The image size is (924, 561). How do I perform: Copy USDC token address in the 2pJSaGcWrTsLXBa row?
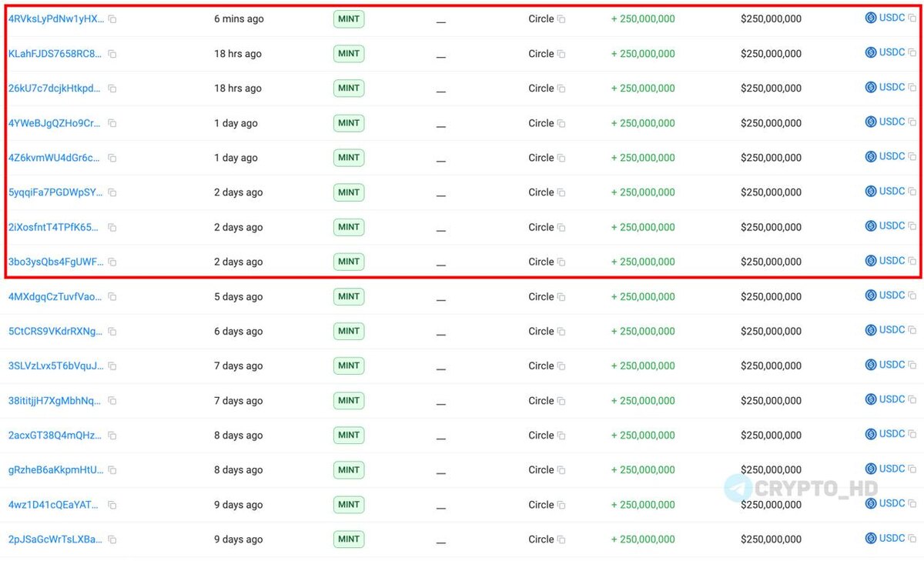[x=912, y=539]
